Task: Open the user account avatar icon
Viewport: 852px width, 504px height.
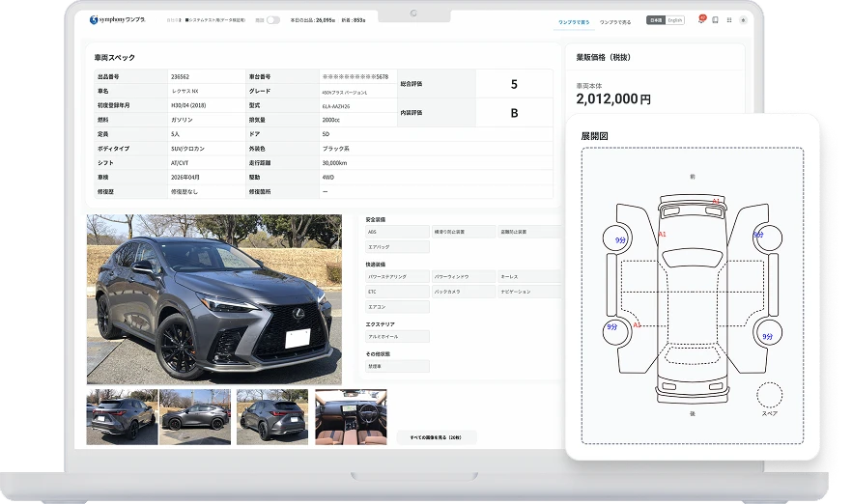Action: click(743, 20)
